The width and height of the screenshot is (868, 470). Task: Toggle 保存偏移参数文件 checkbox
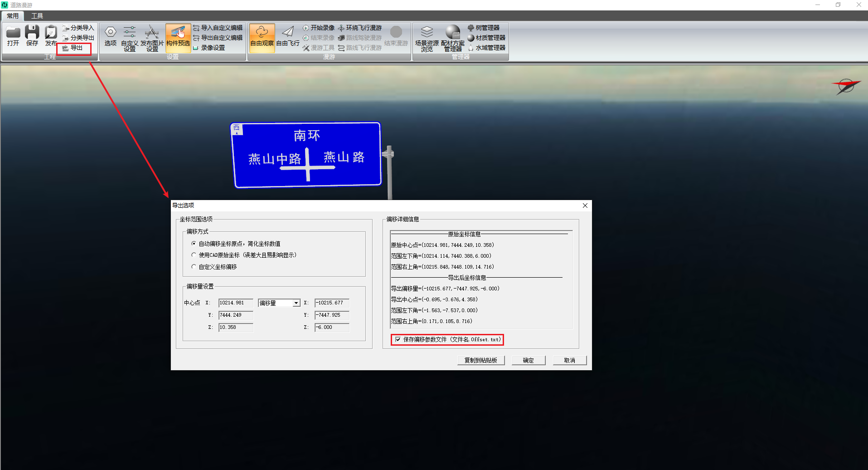[398, 339]
